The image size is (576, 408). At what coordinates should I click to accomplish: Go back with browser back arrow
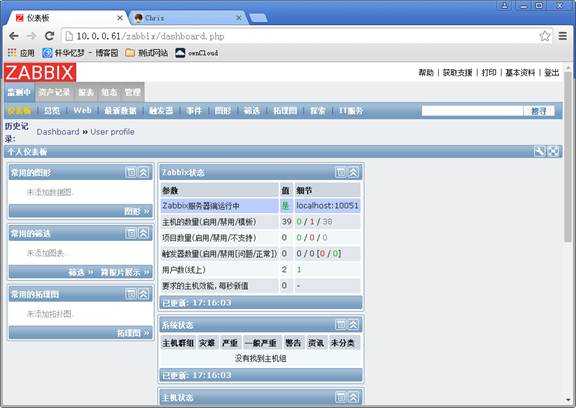tap(14, 36)
